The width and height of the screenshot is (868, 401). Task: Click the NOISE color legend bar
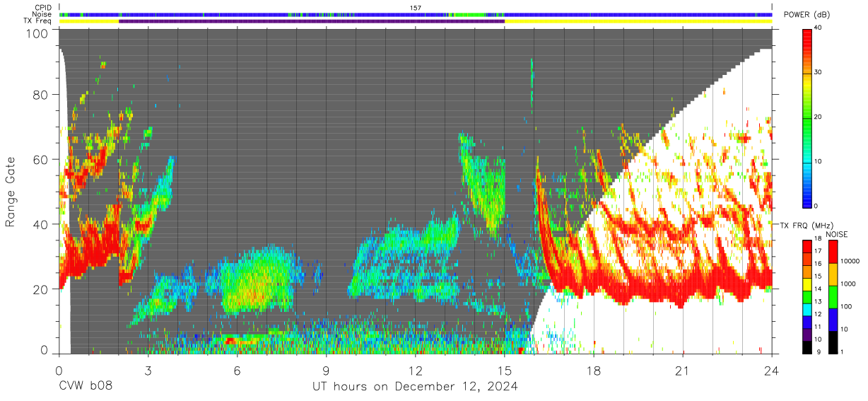coord(833,296)
